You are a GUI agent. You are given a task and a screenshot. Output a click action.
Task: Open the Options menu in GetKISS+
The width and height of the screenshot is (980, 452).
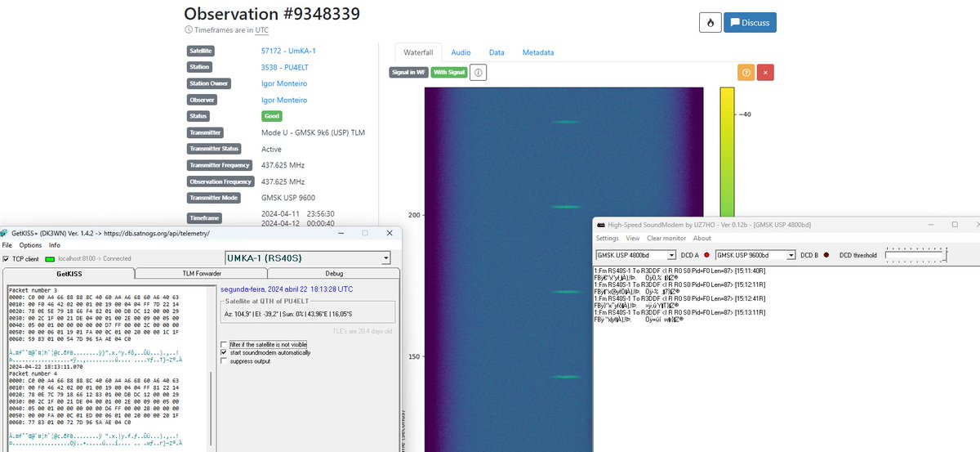tap(30, 245)
